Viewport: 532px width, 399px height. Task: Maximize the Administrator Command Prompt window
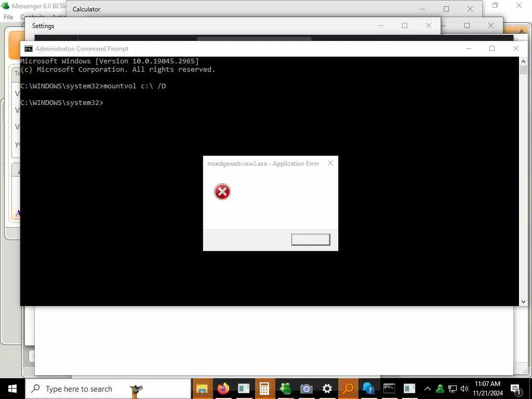(492, 48)
